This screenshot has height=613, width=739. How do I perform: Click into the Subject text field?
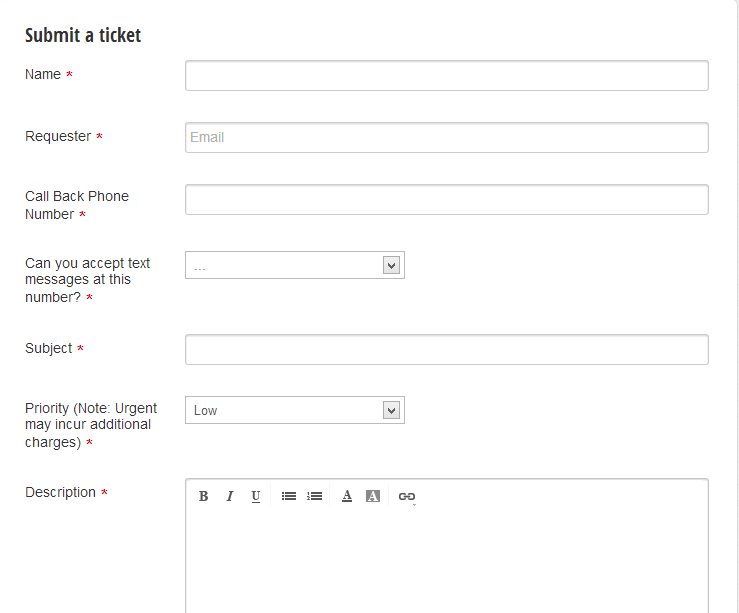point(447,350)
